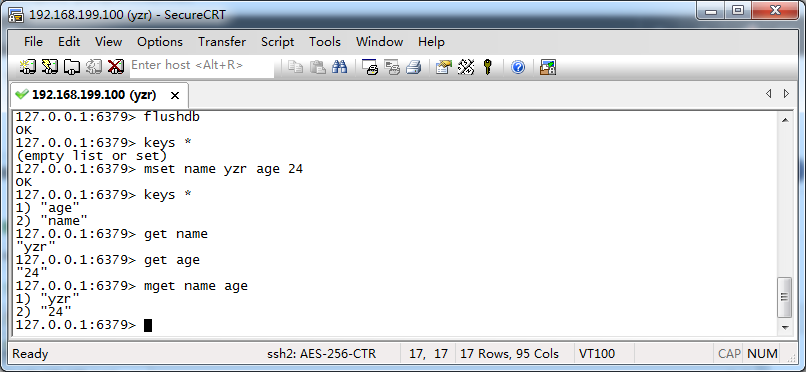This screenshot has width=806, height=372.
Task: Click the 2) "24" output line
Action: pyautogui.click(x=44, y=312)
